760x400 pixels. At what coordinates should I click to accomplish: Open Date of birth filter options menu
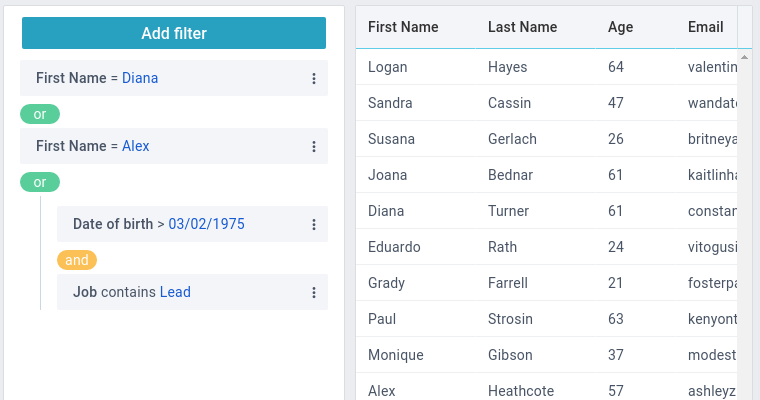pos(313,224)
